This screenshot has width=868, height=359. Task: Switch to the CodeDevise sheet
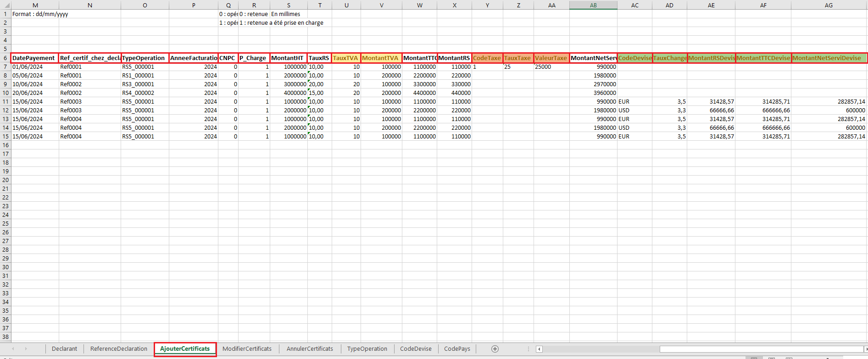pos(416,349)
